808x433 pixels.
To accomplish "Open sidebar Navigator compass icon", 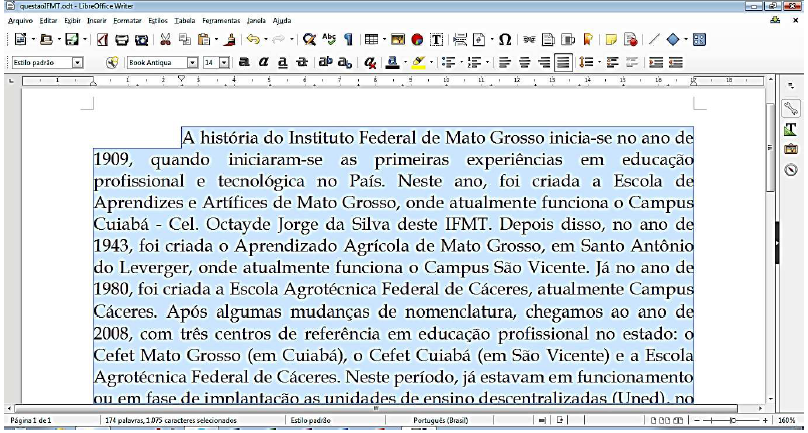I will click(790, 170).
